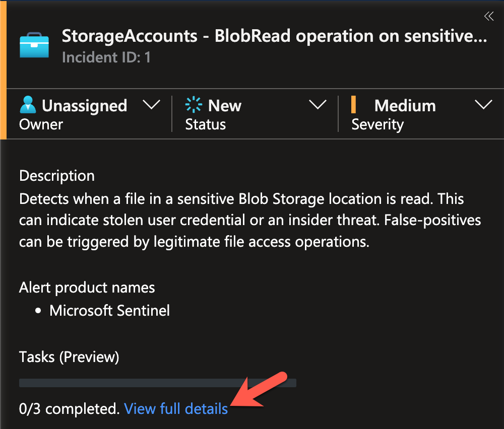The height and width of the screenshot is (429, 504).
Task: Click the StorageAccounts BlobRead incident title
Action: [274, 36]
